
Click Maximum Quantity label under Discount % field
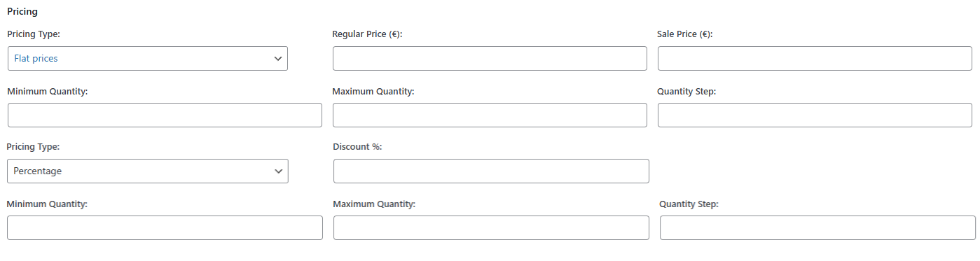(x=374, y=204)
